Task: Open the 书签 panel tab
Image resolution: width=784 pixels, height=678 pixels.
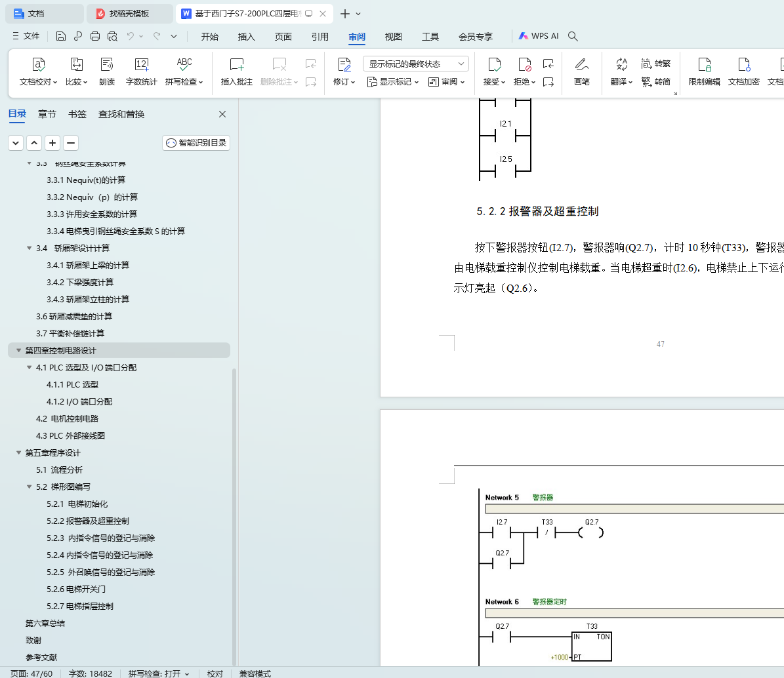Action: coord(77,114)
